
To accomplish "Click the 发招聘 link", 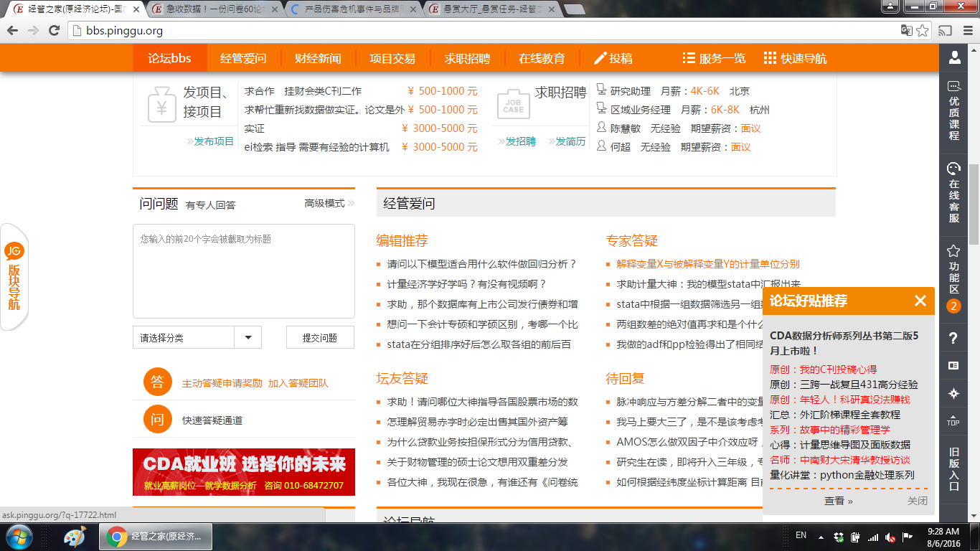I will pos(517,141).
